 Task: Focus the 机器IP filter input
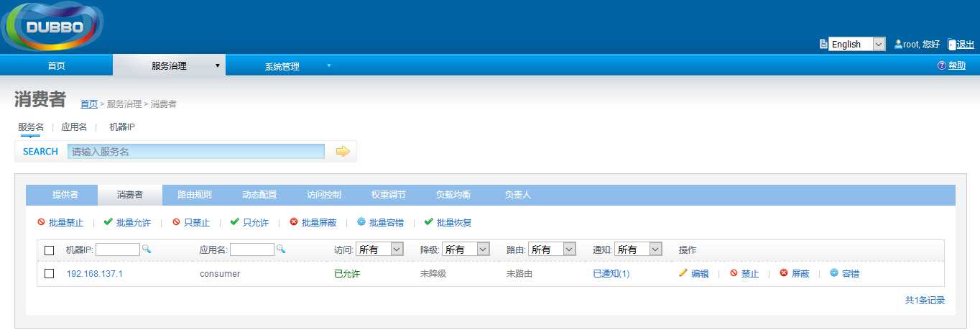click(x=118, y=249)
